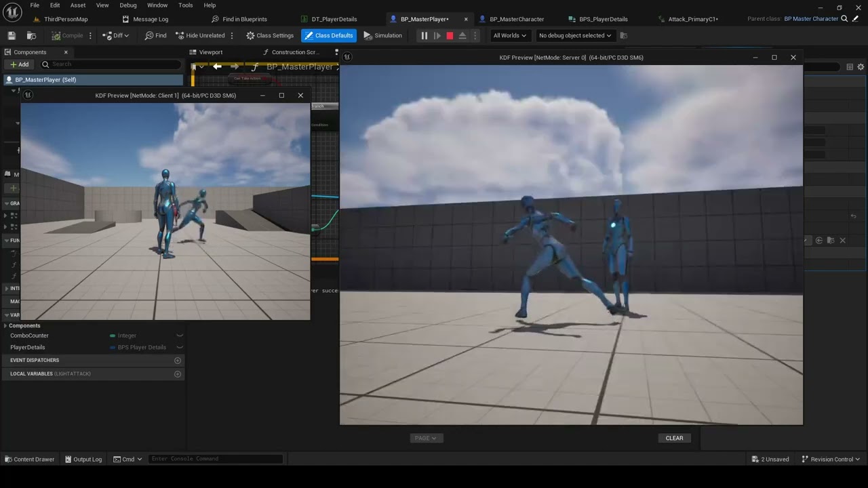This screenshot has height=488, width=868.
Task: Navigate back in graph history
Action: tap(217, 66)
